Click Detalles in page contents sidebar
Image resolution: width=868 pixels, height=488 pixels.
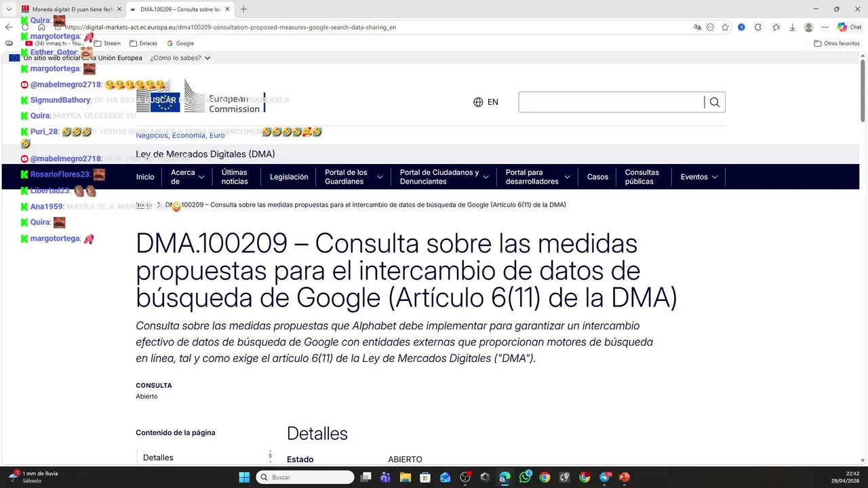[158, 457]
